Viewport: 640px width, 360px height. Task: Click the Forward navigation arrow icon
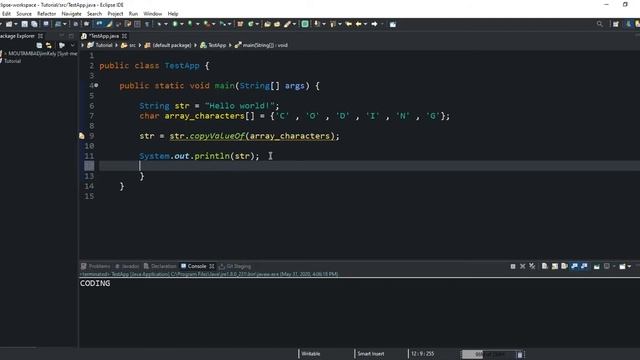pyautogui.click(x=374, y=24)
